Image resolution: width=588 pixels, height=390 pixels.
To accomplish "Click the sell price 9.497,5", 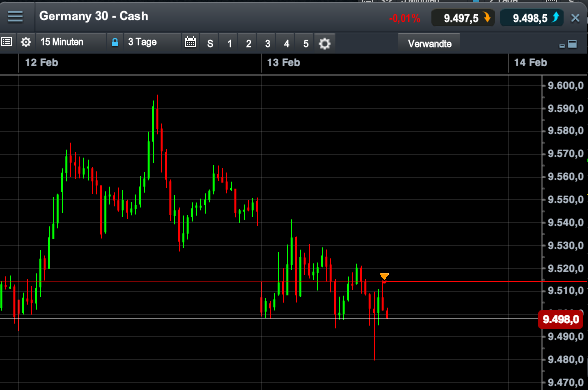I will pos(463,18).
